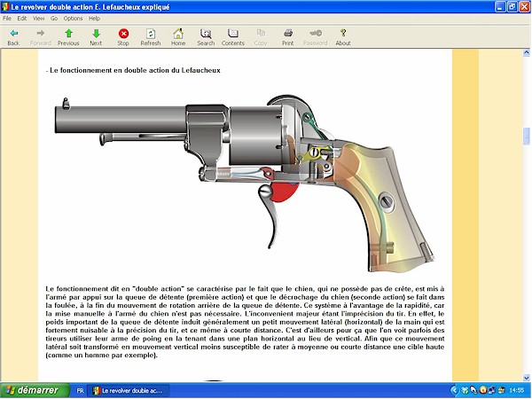Click the FR language indicator
The image size is (532, 399).
tap(80, 390)
